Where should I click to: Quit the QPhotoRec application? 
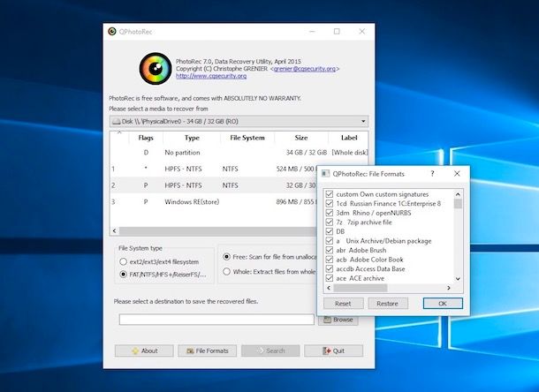[x=333, y=351]
